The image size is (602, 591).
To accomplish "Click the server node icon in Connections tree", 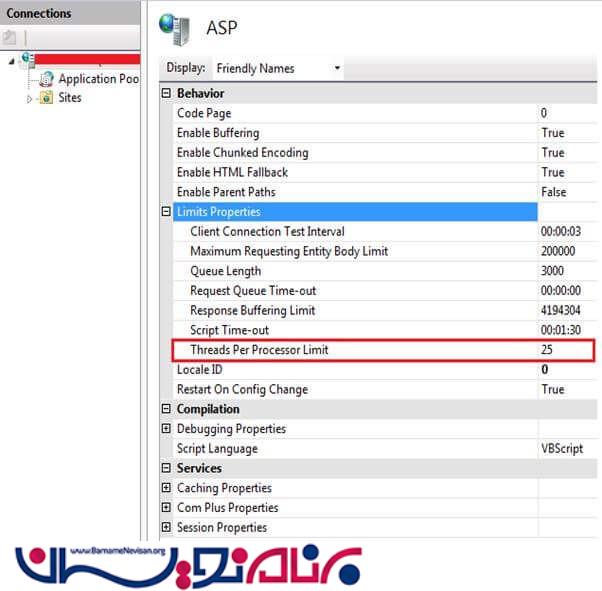I will pos(28,59).
